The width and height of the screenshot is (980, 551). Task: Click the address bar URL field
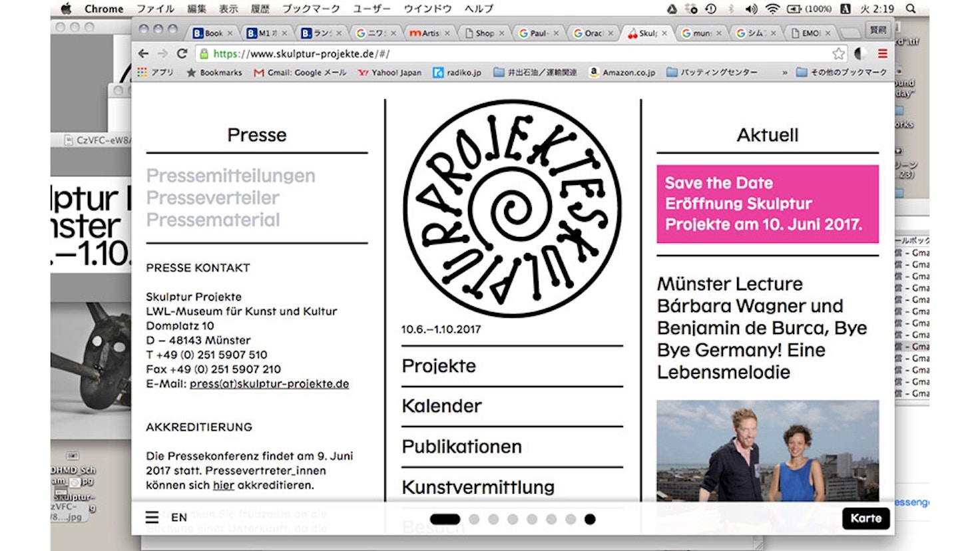coord(466,53)
